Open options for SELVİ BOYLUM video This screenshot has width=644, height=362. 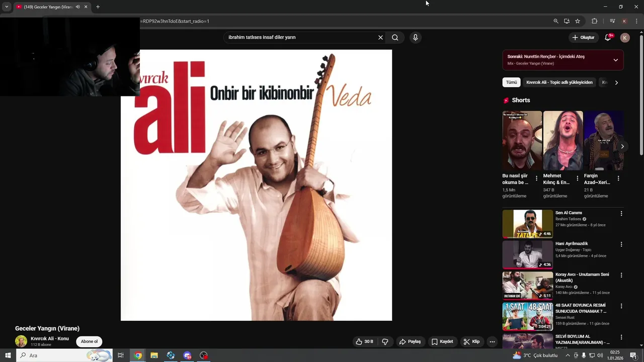(621, 337)
